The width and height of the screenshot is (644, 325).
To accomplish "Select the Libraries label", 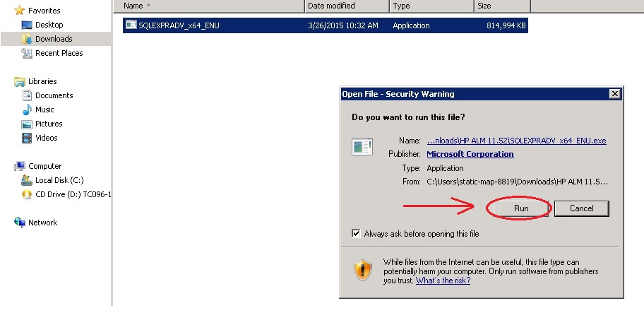I will pos(42,81).
